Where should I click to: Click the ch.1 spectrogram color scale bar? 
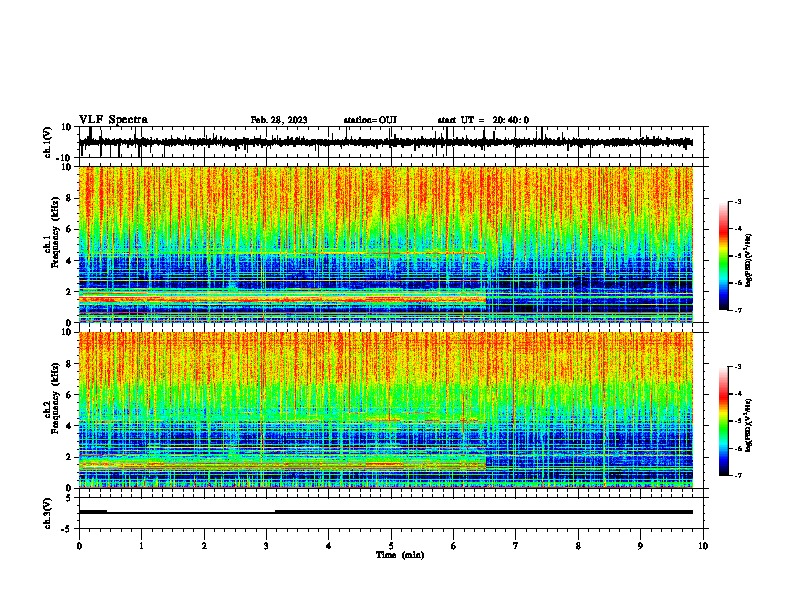pyautogui.click(x=724, y=256)
